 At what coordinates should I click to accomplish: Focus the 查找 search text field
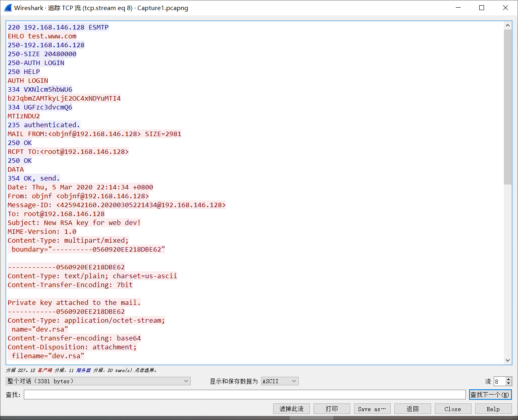tap(244, 395)
